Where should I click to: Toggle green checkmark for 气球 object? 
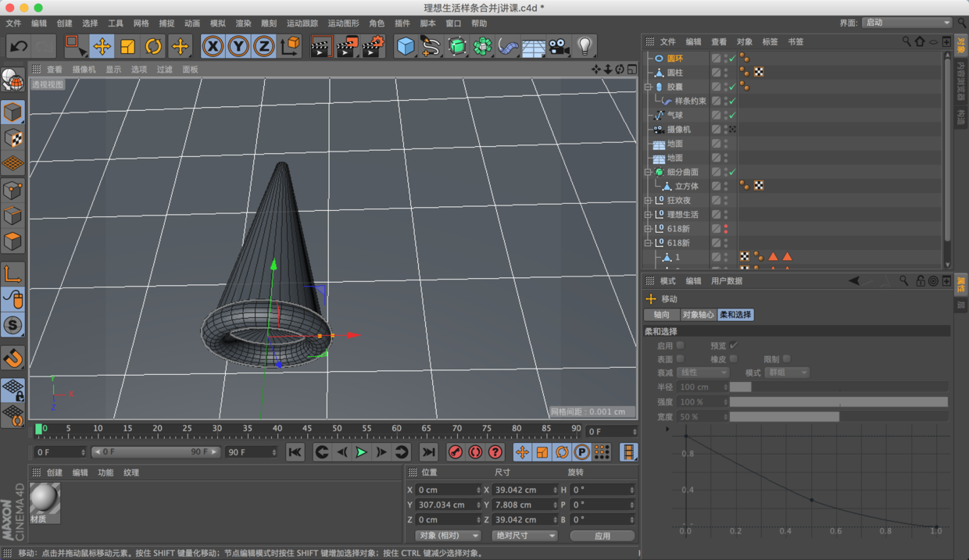732,115
